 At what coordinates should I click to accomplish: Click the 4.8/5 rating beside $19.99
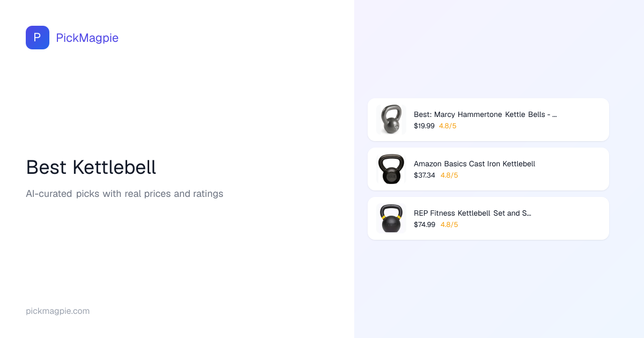(448, 126)
